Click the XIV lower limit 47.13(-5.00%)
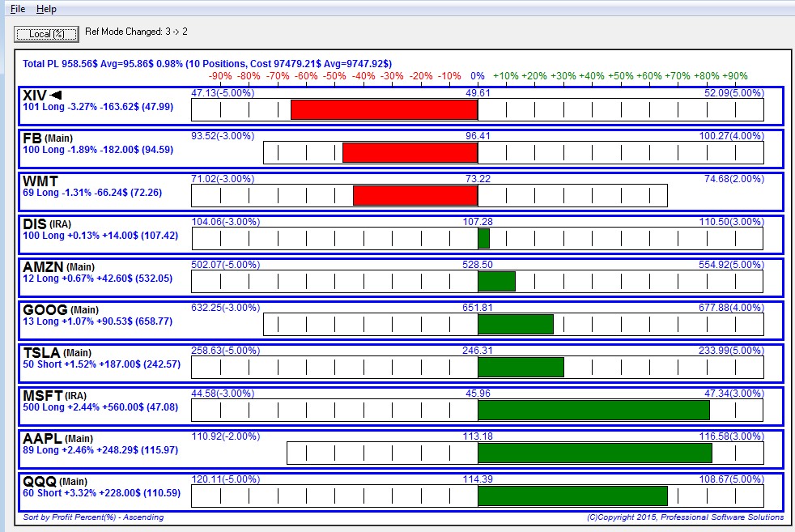This screenshot has height=532, width=795. click(x=223, y=93)
